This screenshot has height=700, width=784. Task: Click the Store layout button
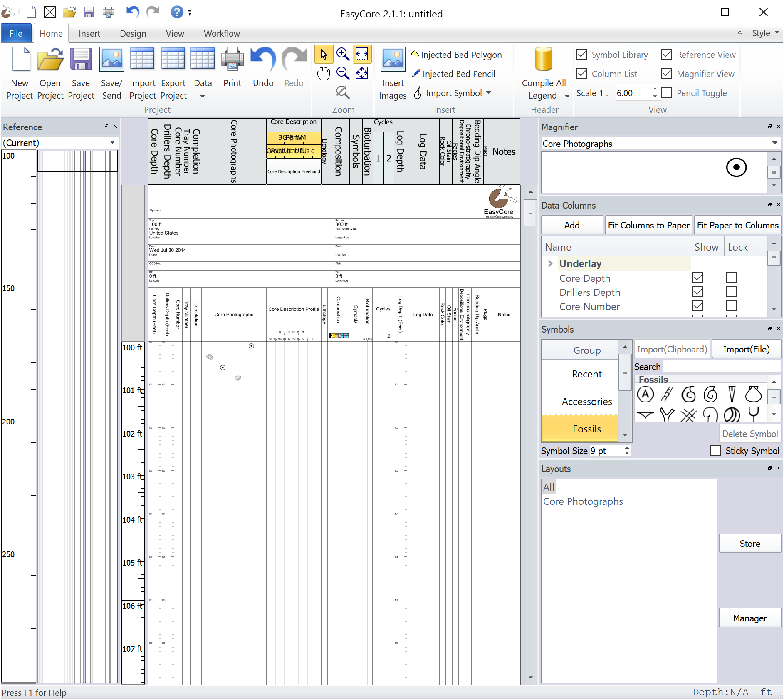coord(749,544)
